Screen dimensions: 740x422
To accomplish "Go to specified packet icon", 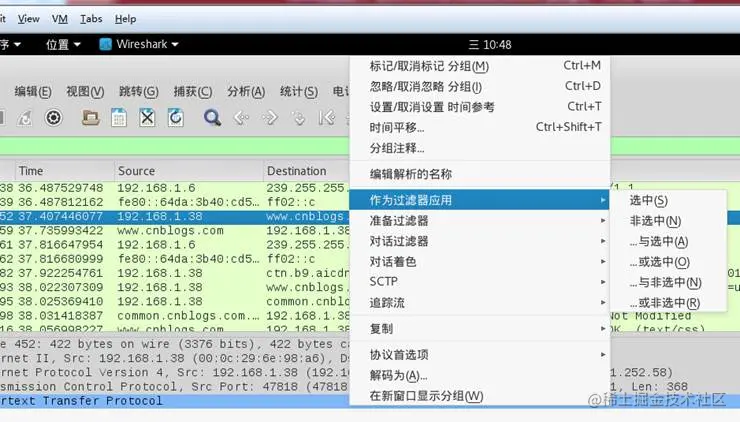I will point(298,118).
